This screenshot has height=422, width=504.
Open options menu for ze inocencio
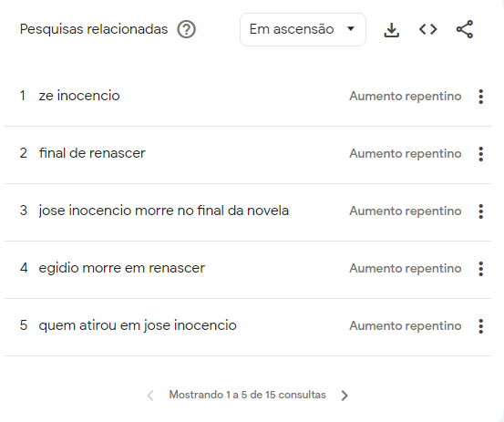(x=481, y=97)
